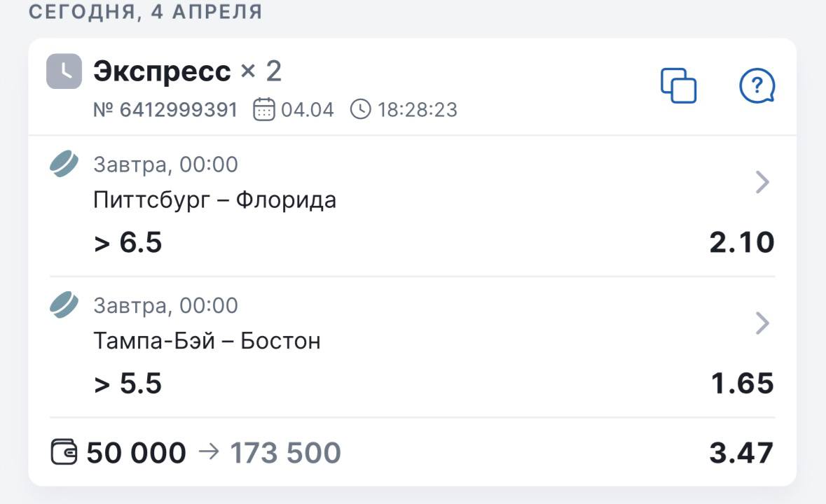The image size is (826, 504).
Task: Expand the Тампа-Бэй – Бостон match chevron
Action: [x=762, y=323]
